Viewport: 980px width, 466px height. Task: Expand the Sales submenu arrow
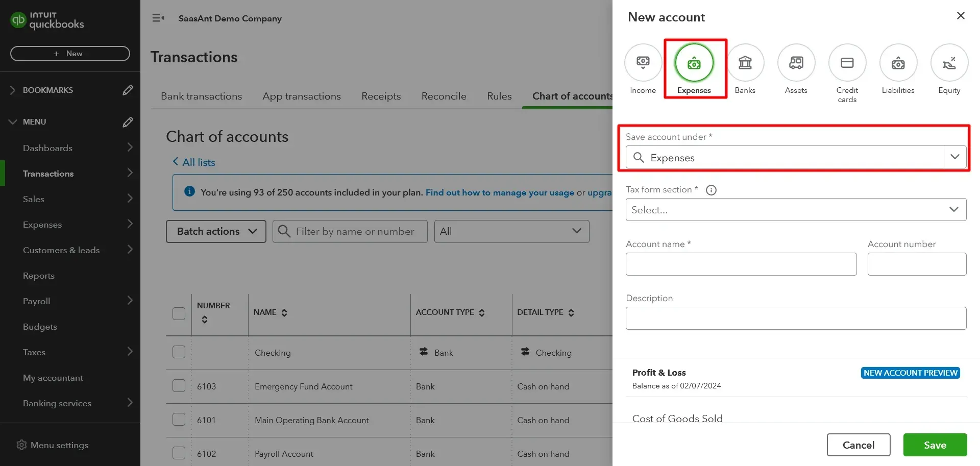(130, 198)
